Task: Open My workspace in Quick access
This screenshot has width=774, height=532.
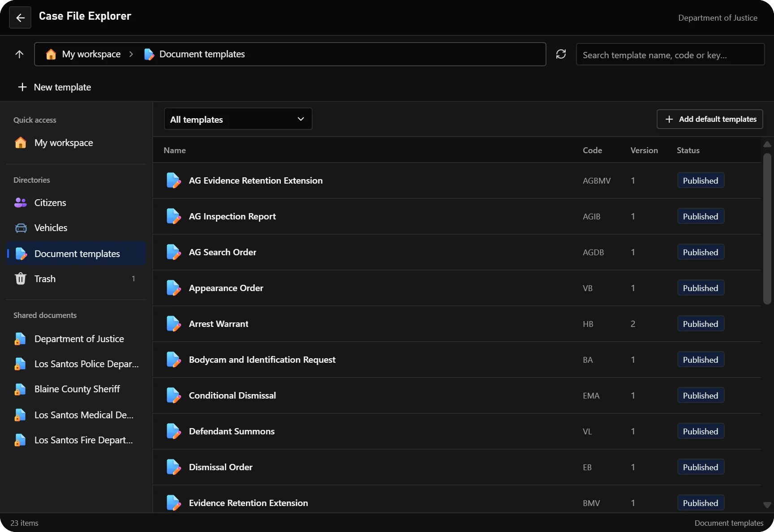Action: pos(76,143)
